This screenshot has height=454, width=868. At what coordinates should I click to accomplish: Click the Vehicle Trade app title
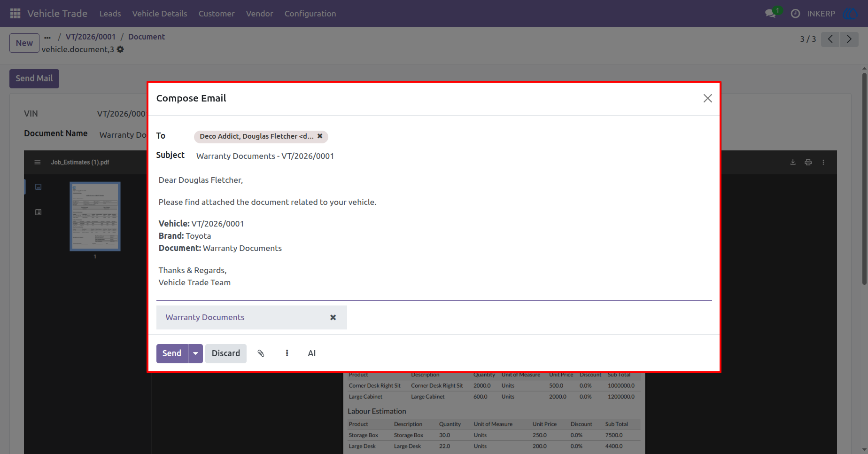pyautogui.click(x=57, y=14)
